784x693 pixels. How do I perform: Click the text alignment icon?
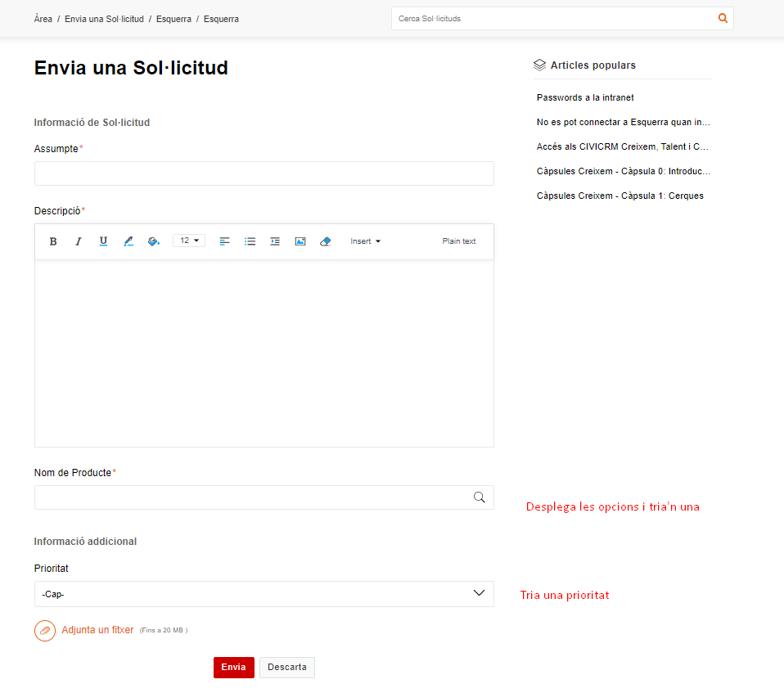click(x=225, y=241)
